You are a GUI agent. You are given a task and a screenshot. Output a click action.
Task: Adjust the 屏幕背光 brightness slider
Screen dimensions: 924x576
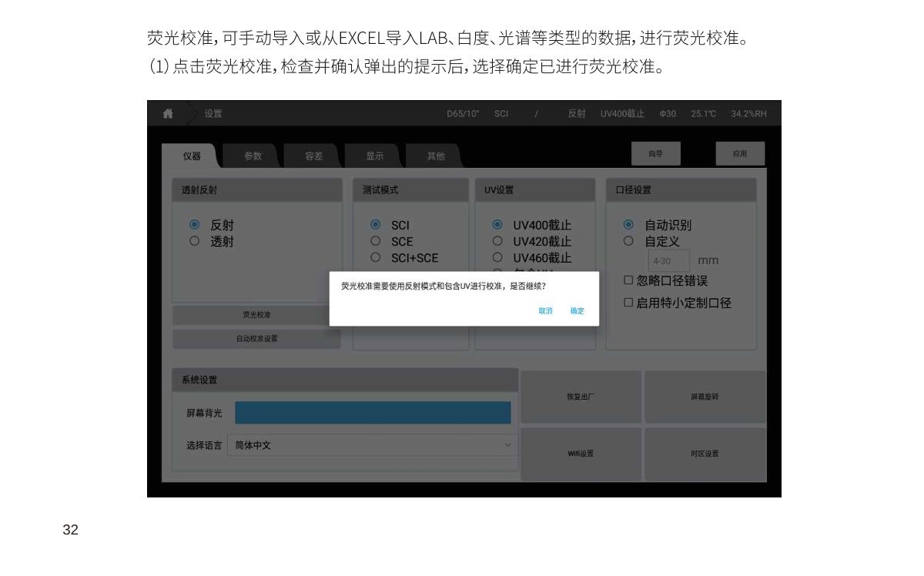[x=373, y=413]
